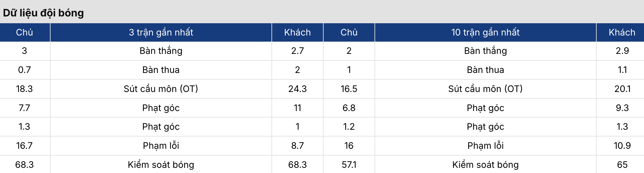The width and height of the screenshot is (644, 173).
Task: Select the "10 trận gần nhất" column header
Action: (485, 32)
